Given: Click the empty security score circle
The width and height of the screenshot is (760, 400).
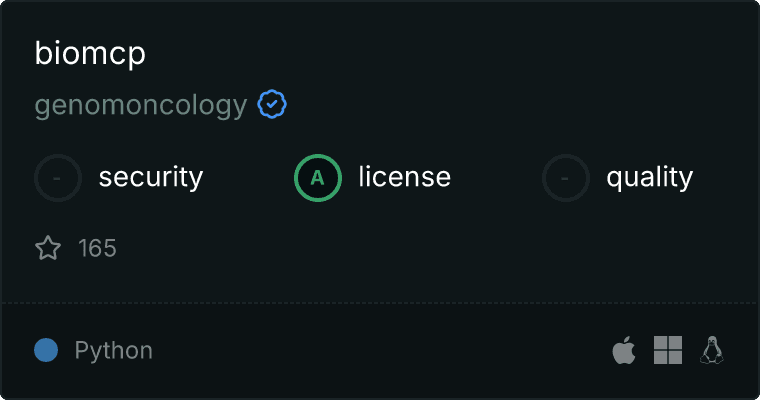Looking at the screenshot, I should pyautogui.click(x=58, y=178).
